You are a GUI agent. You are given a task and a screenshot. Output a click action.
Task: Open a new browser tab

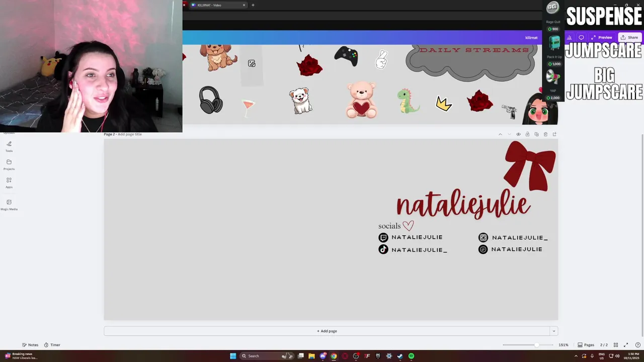pos(253,5)
